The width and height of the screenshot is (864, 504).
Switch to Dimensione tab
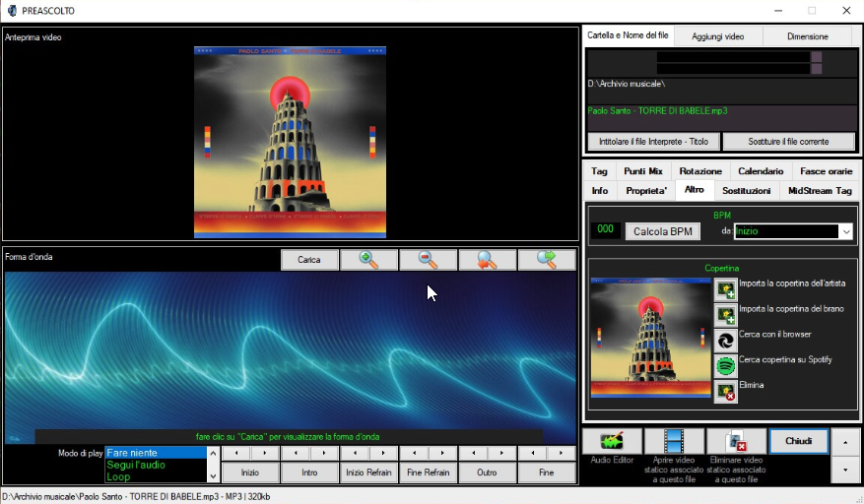[807, 36]
